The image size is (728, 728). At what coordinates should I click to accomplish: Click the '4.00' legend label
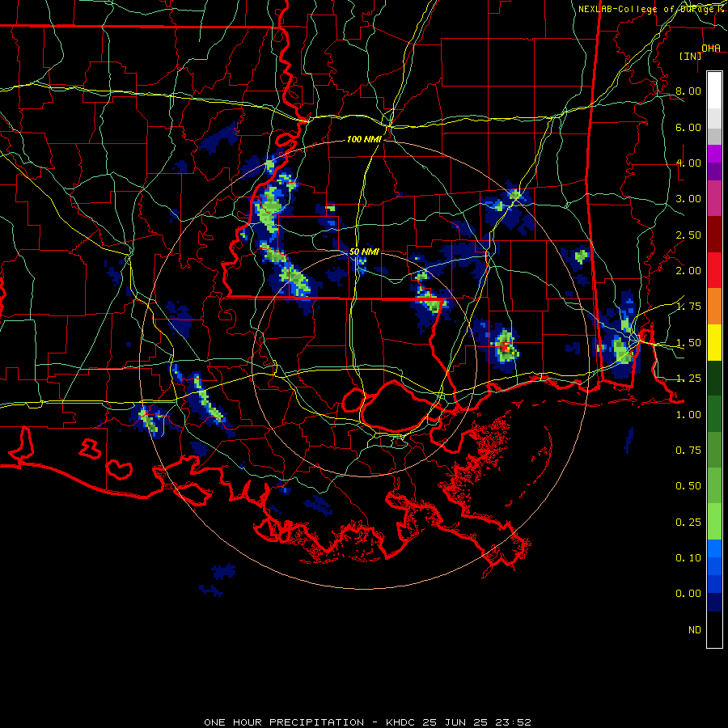pyautogui.click(x=688, y=163)
